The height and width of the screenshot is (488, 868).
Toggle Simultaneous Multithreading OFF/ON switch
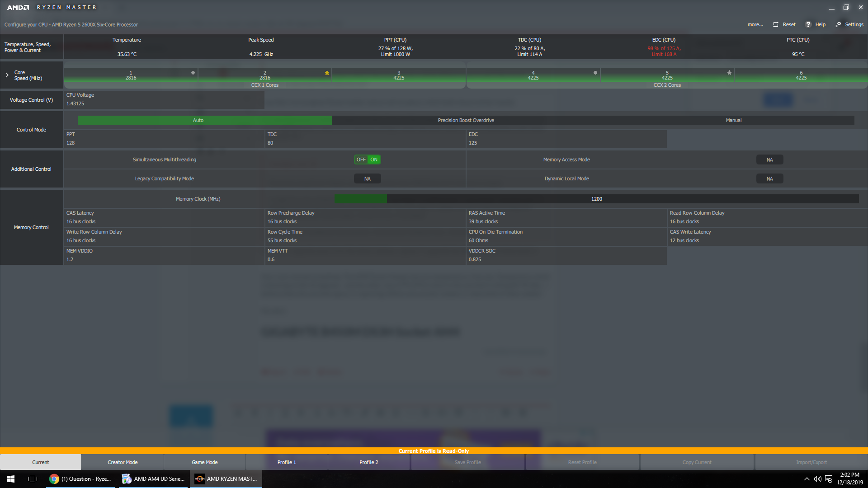(368, 160)
